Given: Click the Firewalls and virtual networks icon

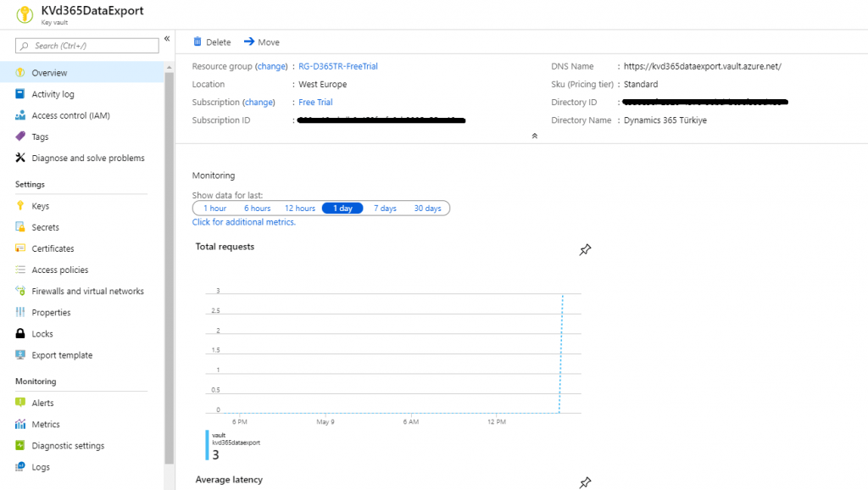Looking at the screenshot, I should point(20,291).
